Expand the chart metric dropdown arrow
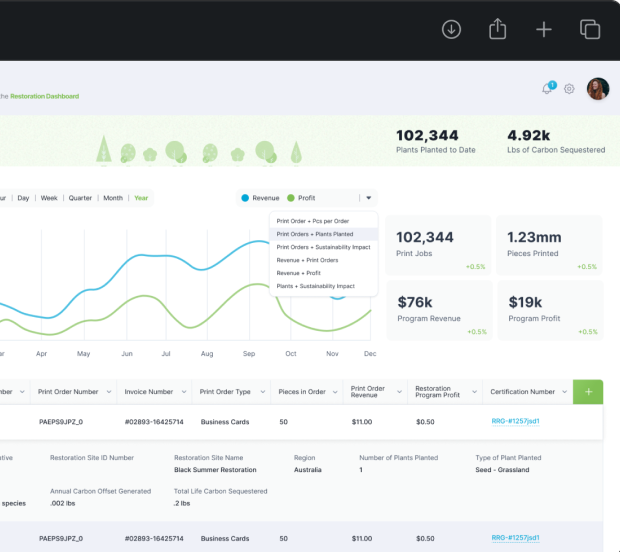The image size is (620, 552). point(368,198)
